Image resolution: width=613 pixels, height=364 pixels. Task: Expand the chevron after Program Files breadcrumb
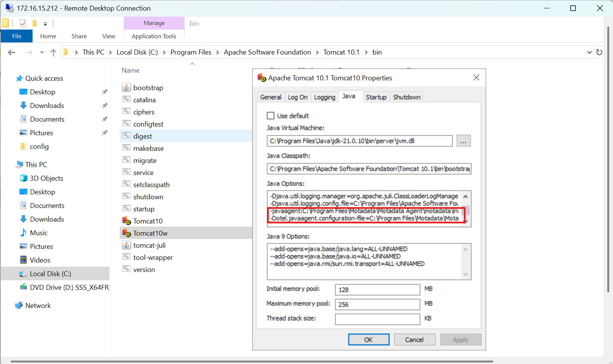217,52
